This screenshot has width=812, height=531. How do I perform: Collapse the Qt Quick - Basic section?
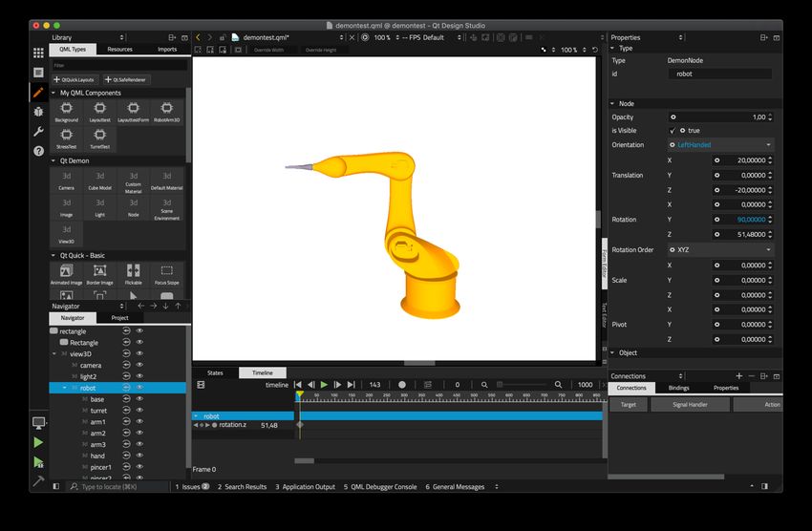click(x=53, y=255)
